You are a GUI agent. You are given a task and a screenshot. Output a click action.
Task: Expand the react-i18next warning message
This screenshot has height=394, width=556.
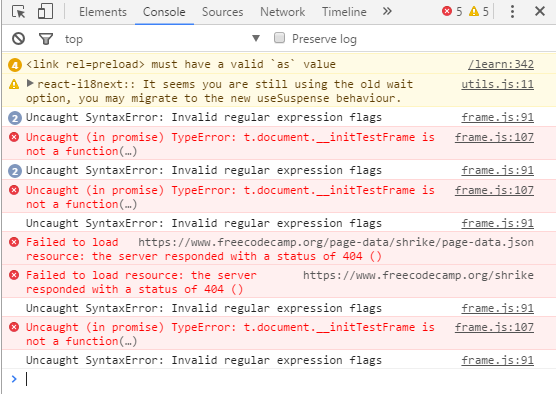(30, 84)
